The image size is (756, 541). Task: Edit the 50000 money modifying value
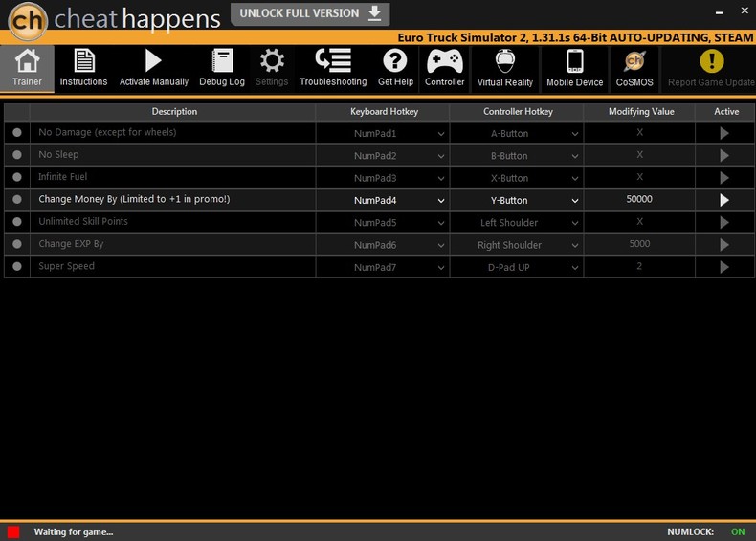coord(639,199)
